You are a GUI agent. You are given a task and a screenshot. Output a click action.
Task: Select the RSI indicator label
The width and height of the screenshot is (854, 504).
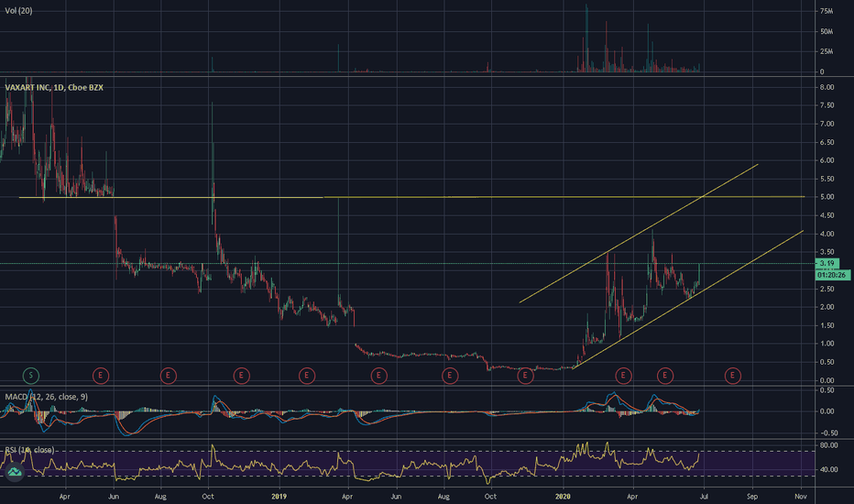pyautogui.click(x=29, y=450)
